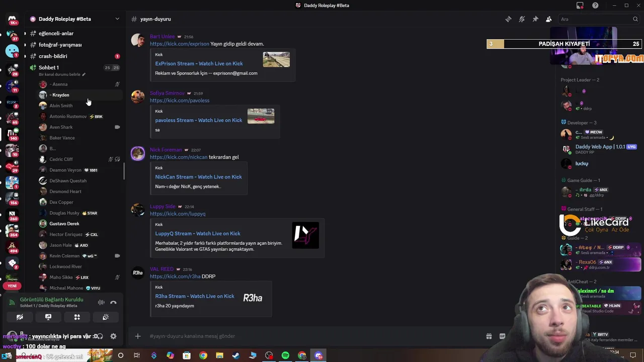Open User Settings gear
Screen dimensions: 644x362
113,336
